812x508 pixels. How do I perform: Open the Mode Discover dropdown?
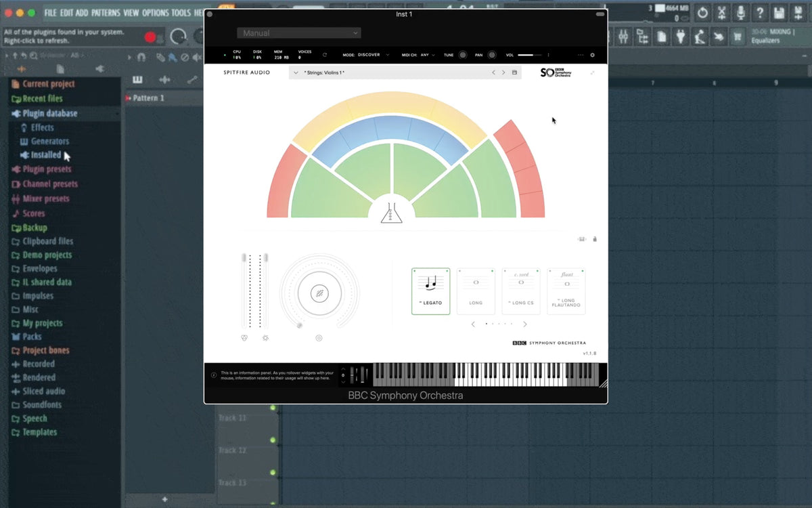click(x=372, y=55)
